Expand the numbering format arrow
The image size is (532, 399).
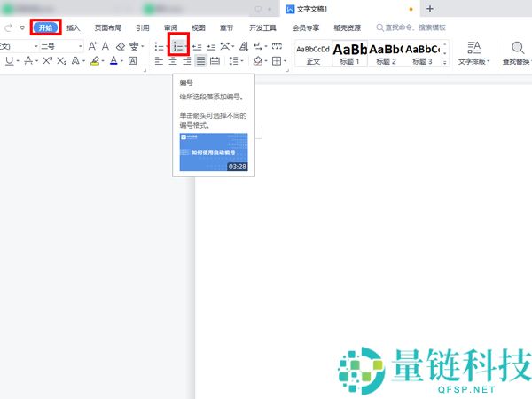click(x=186, y=46)
